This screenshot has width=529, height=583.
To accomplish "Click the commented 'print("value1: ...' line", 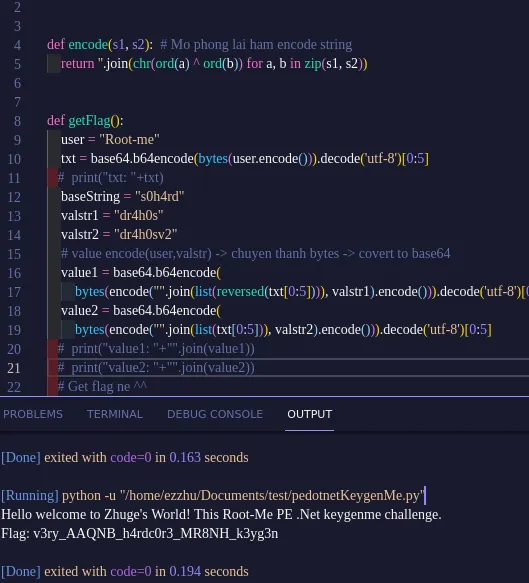I will pyautogui.click(x=156, y=348).
